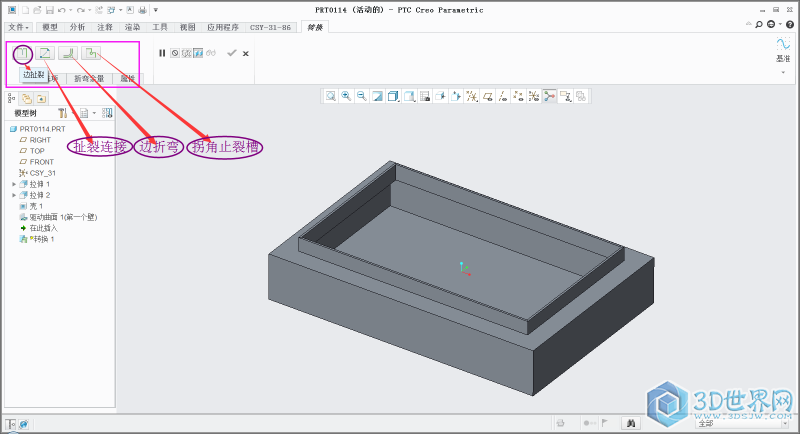This screenshot has width=800, height=434.
Task: Open Properties (属性) panel tab
Action: 128,79
